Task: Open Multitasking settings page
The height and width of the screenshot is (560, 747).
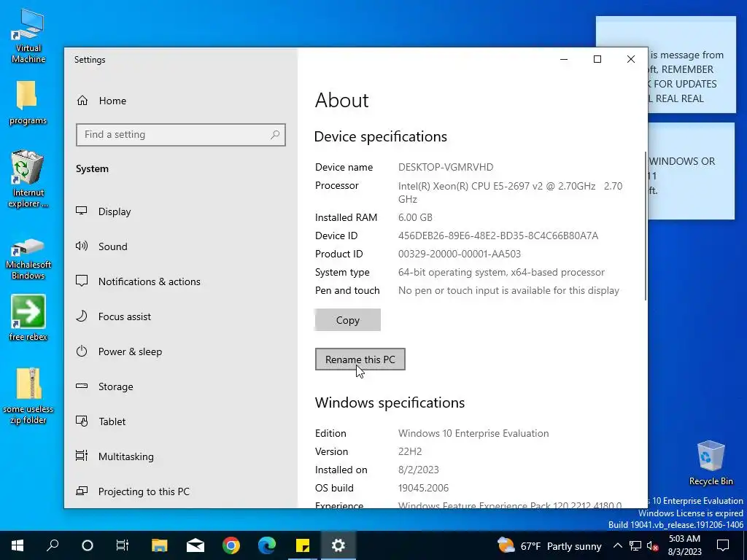Action: click(181, 456)
